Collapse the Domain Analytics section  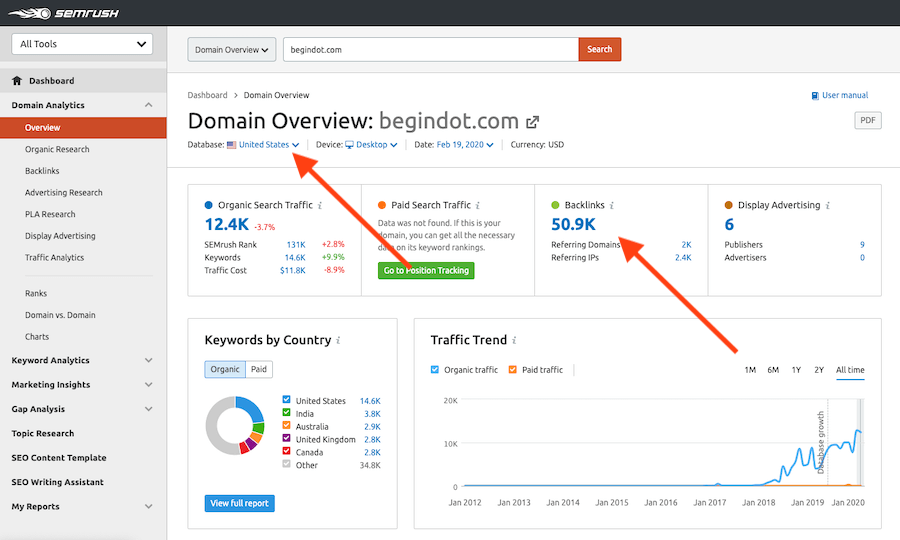click(x=149, y=105)
